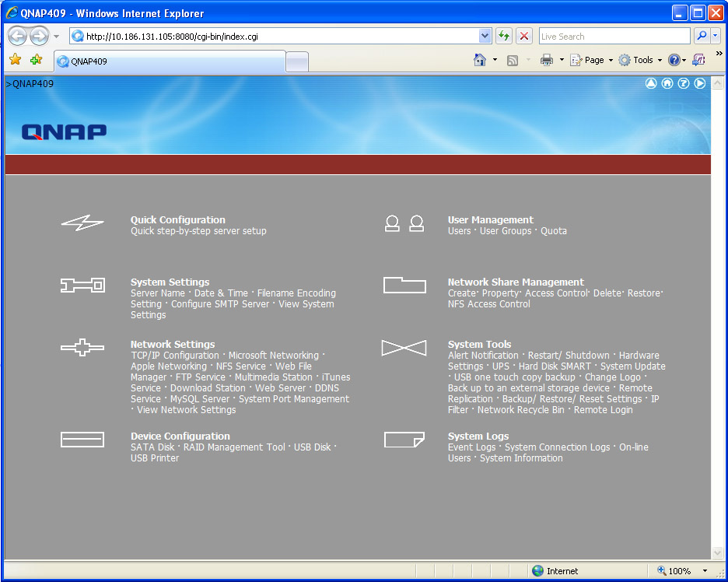This screenshot has width=728, height=582.
Task: Click the >QNAP409 breadcrumb text
Action: click(30, 83)
